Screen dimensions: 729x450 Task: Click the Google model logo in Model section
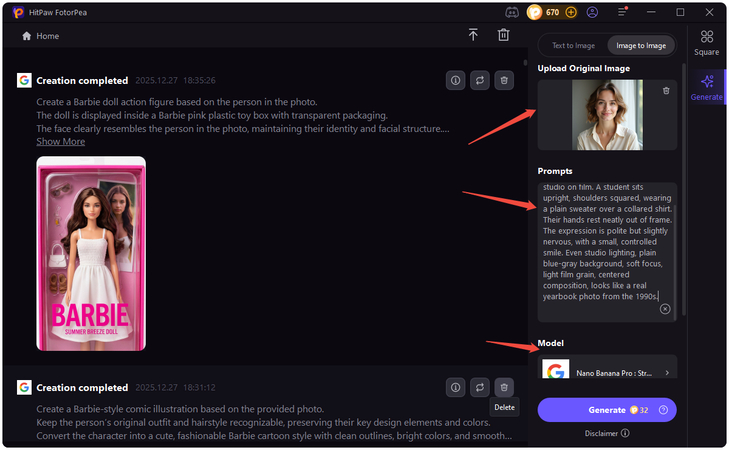pos(556,369)
